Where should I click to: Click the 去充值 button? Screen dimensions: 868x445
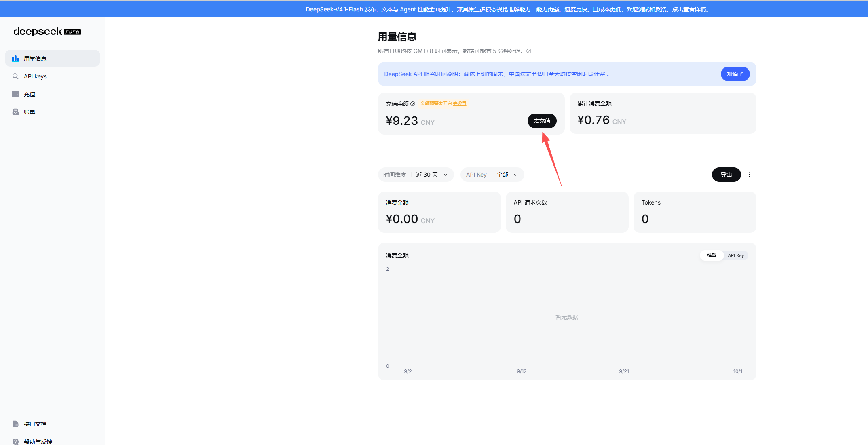click(542, 121)
